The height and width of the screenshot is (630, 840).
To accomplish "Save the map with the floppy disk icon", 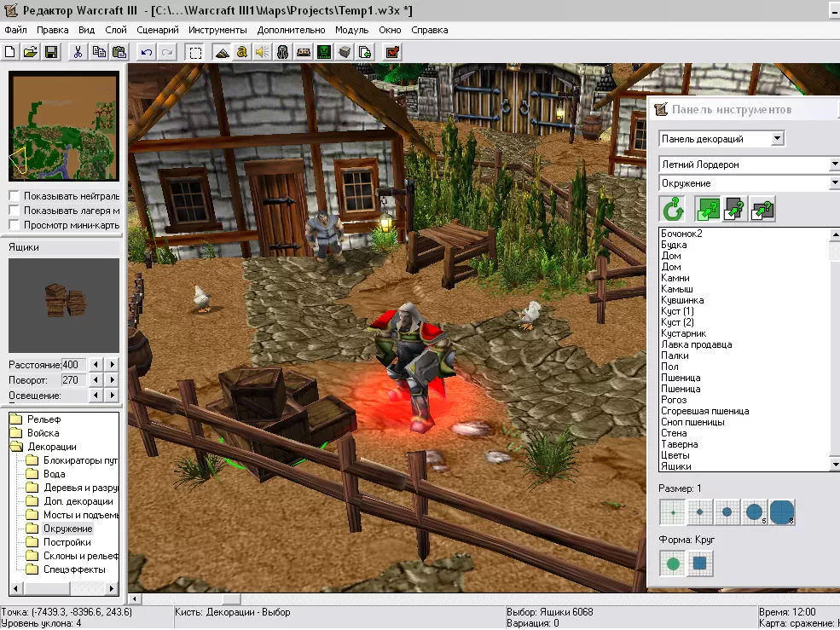I will [x=51, y=52].
